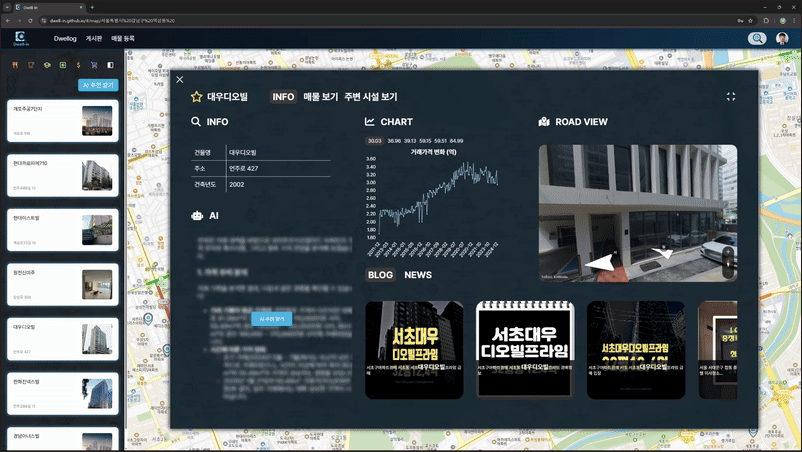Click the dollar sign filter icon
Viewport: 802px width, 452px height.
pyautogui.click(x=78, y=65)
